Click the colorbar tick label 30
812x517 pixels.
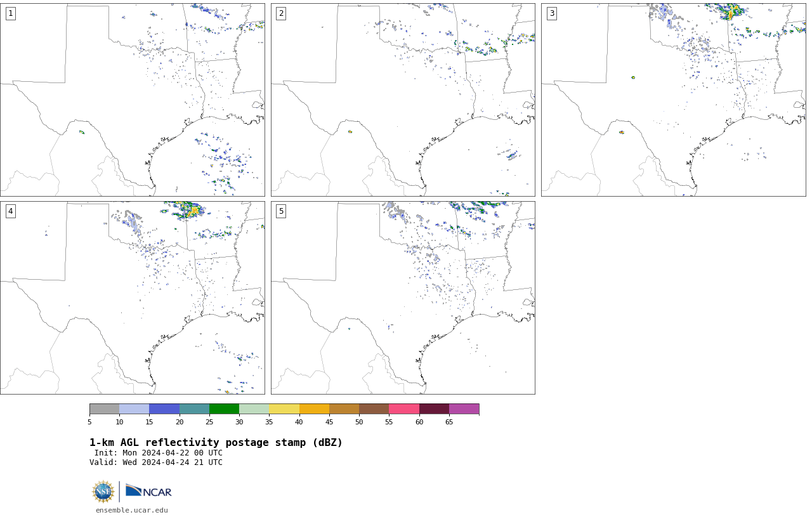click(x=239, y=422)
